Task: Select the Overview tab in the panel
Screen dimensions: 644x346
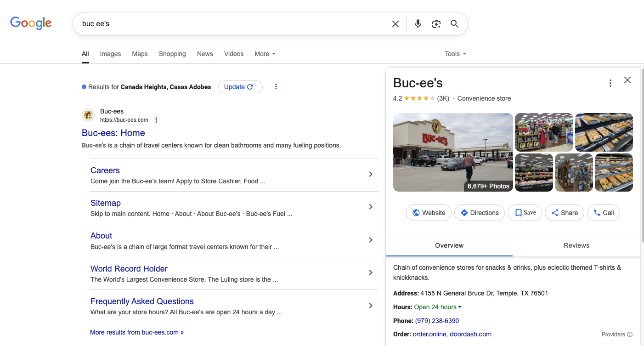Action: 449,245
